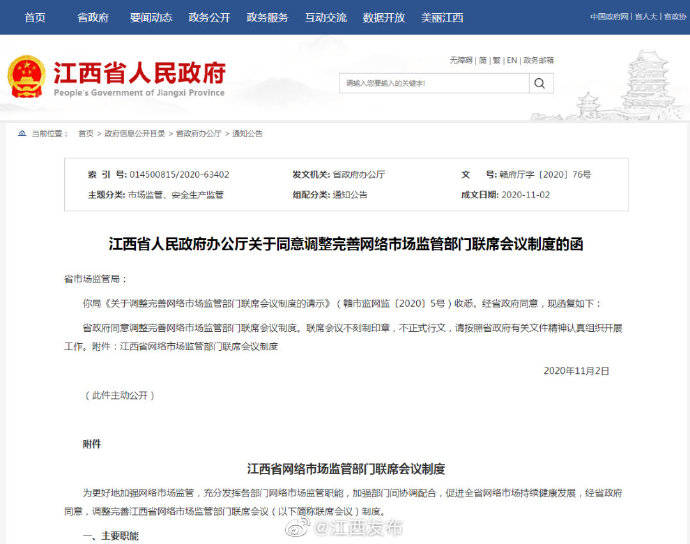Click the 通知公告 breadcrumb link
The height and width of the screenshot is (544, 690).
[x=247, y=133]
